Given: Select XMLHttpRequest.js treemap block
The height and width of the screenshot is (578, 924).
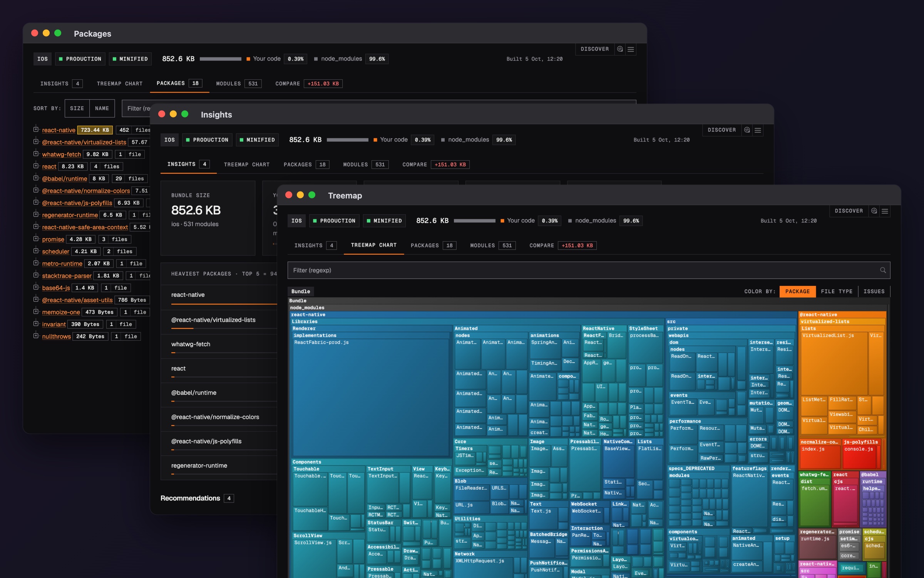Looking at the screenshot, I should 483,567.
